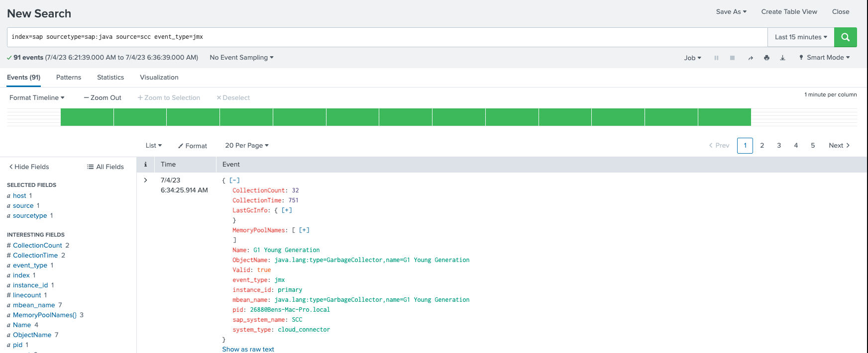The height and width of the screenshot is (353, 868).
Task: Stop the search job
Action: (x=732, y=58)
